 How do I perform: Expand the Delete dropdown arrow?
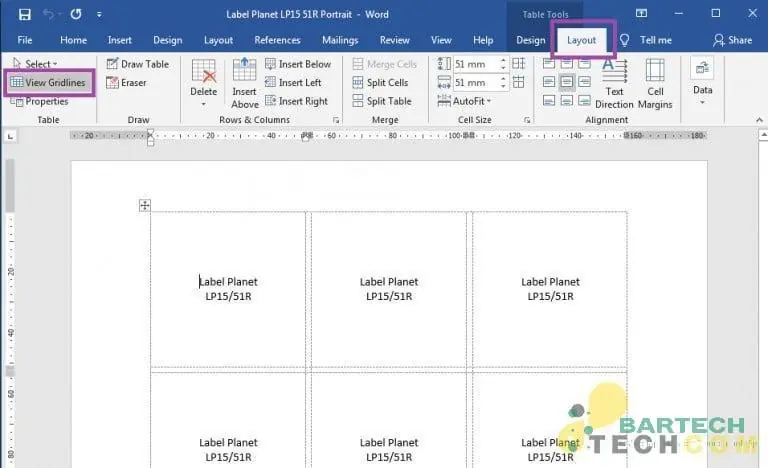pos(203,104)
